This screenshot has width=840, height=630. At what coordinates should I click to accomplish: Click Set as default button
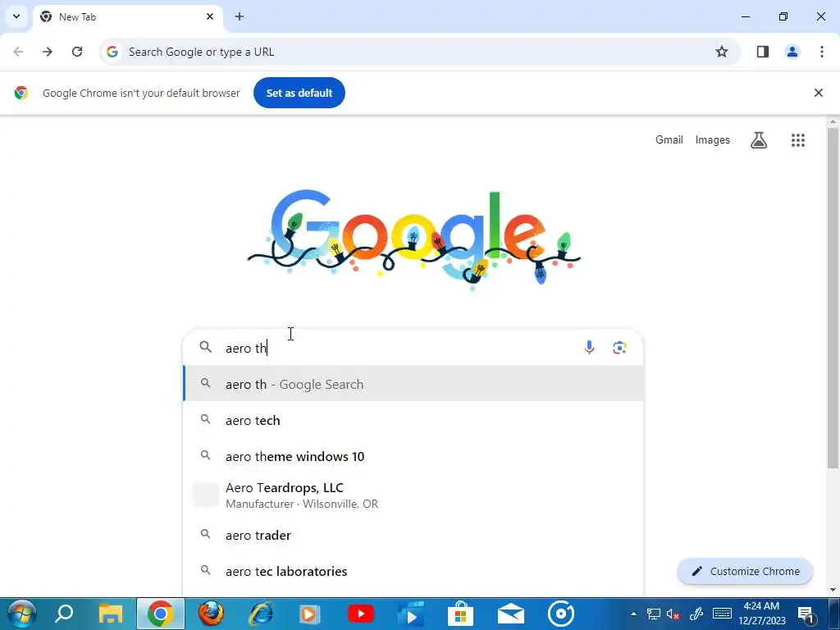coord(299,93)
